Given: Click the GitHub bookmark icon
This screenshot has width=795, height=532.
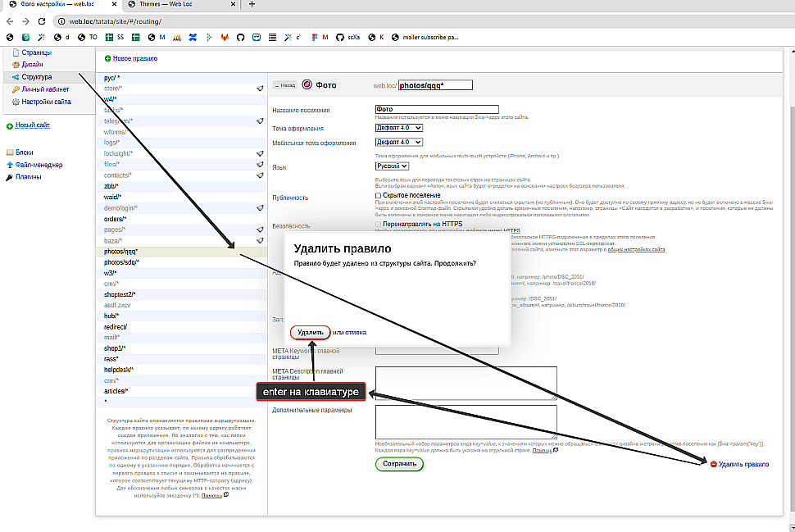Looking at the screenshot, I should [240, 37].
